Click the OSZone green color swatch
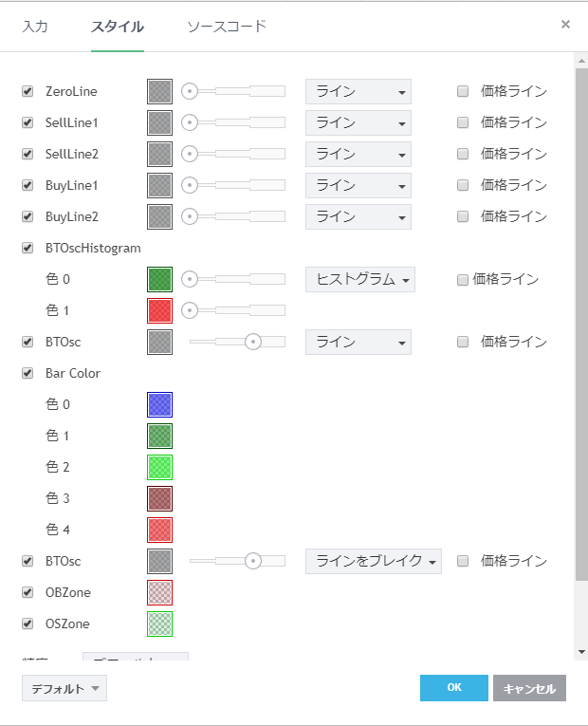 (x=159, y=624)
